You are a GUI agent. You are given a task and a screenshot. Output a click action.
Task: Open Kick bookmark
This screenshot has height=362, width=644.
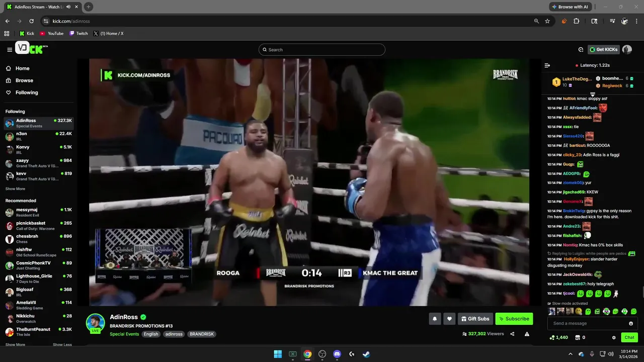(27, 33)
